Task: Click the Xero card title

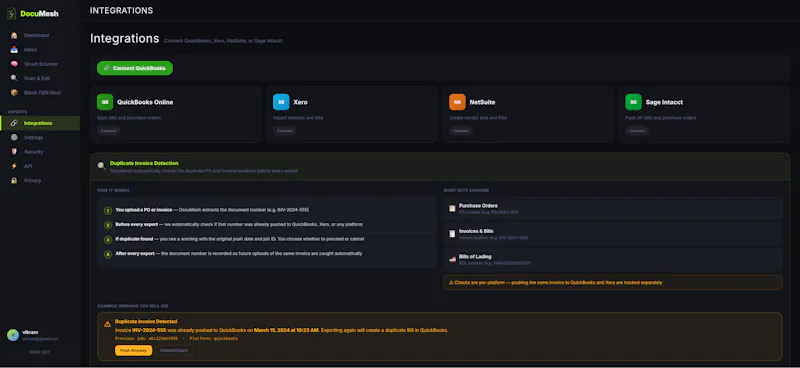Action: coord(301,102)
